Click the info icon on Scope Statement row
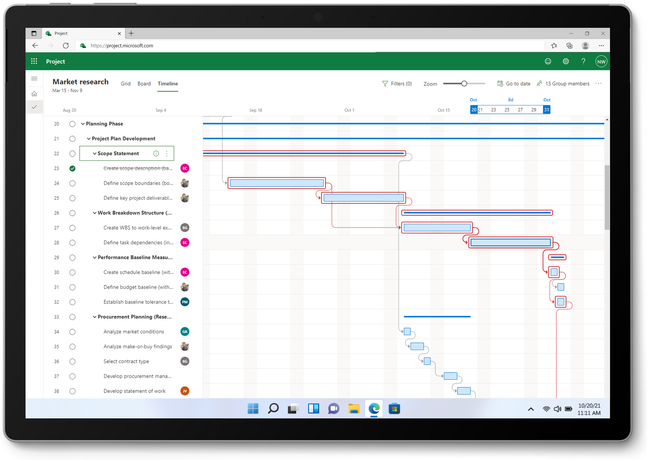 tap(156, 153)
